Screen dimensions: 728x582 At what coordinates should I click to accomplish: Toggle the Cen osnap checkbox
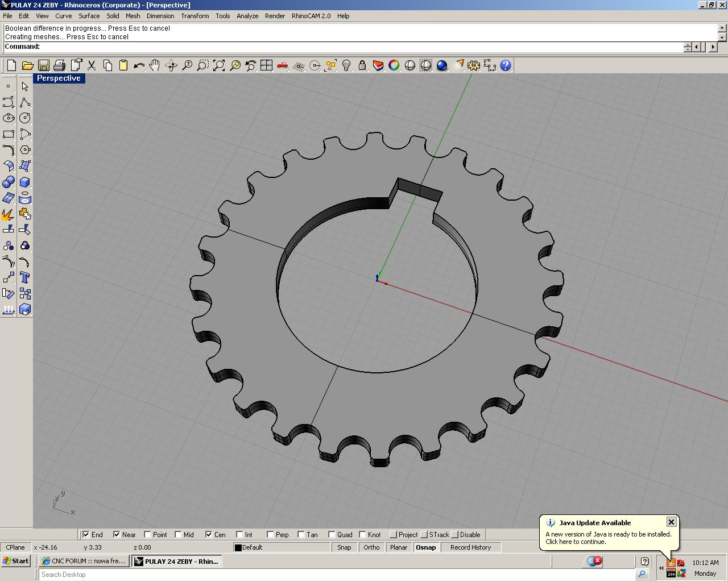[209, 534]
